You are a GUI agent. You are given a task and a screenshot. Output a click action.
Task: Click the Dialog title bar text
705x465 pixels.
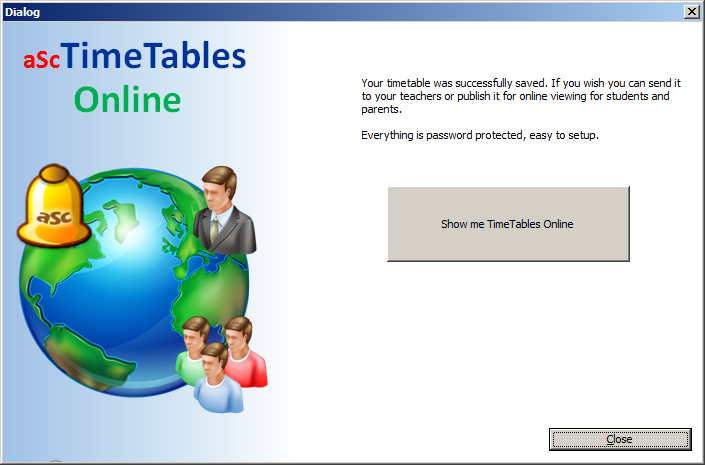22,12
